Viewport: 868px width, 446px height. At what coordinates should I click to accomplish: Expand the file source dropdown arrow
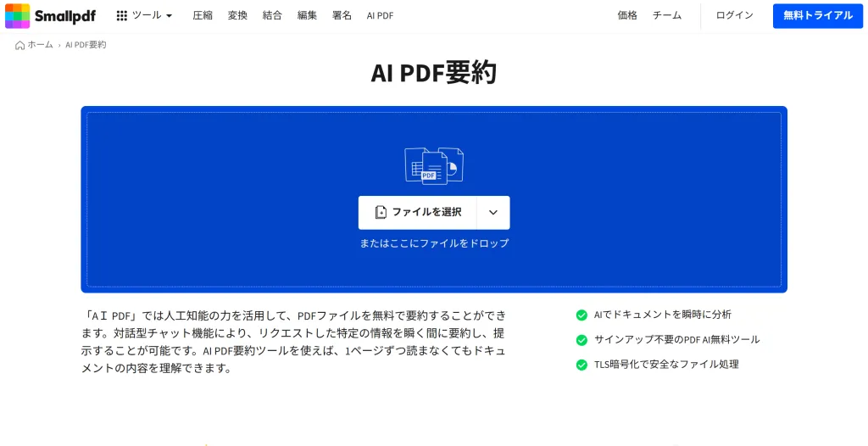[x=493, y=212]
